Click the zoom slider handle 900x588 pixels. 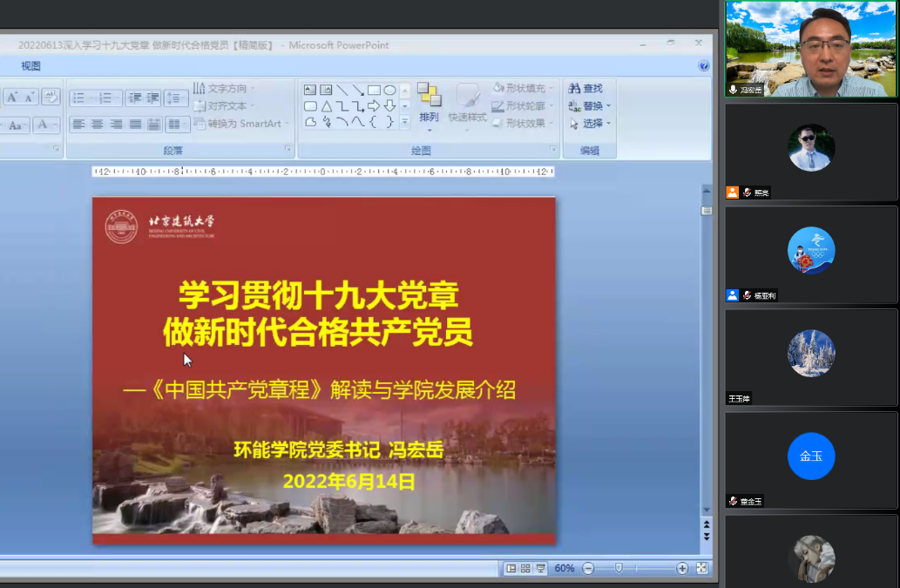point(619,568)
